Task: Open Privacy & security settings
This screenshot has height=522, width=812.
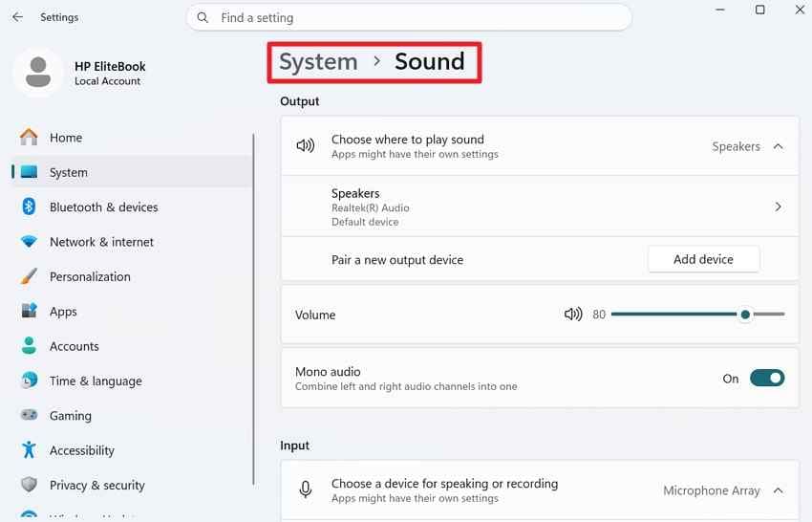Action: tap(132, 485)
